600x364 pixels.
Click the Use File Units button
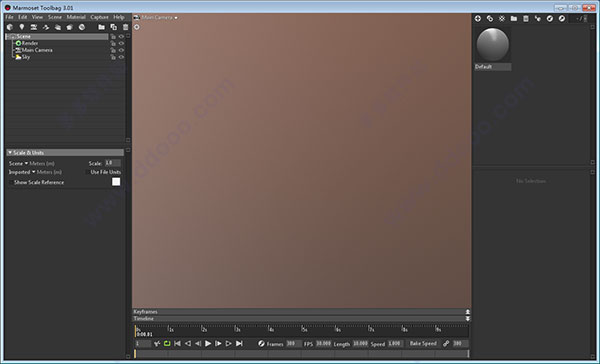(x=105, y=172)
